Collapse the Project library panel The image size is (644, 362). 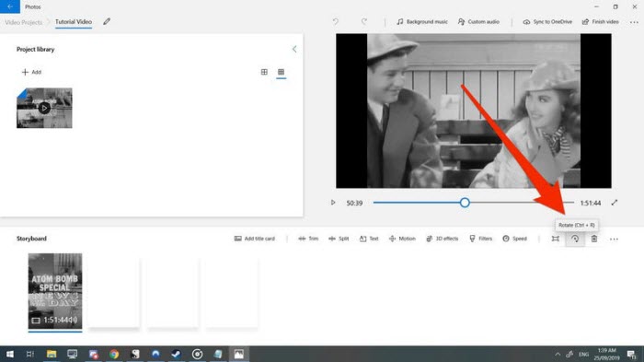[294, 49]
